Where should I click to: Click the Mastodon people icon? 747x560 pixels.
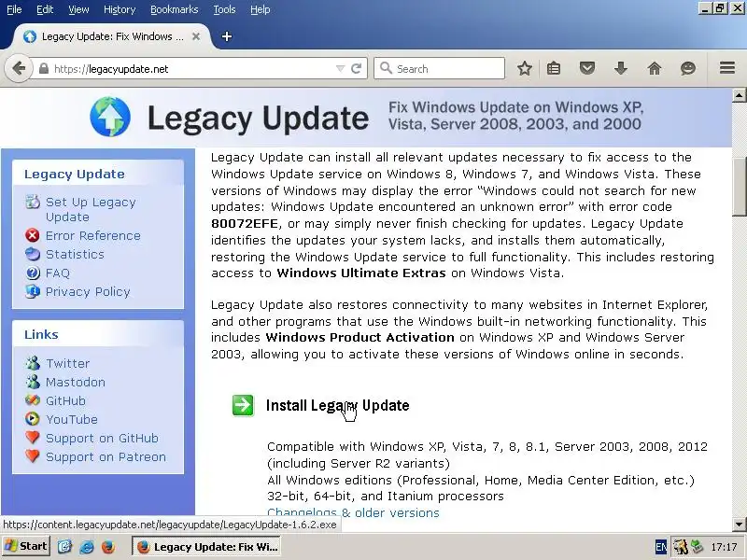coord(33,382)
